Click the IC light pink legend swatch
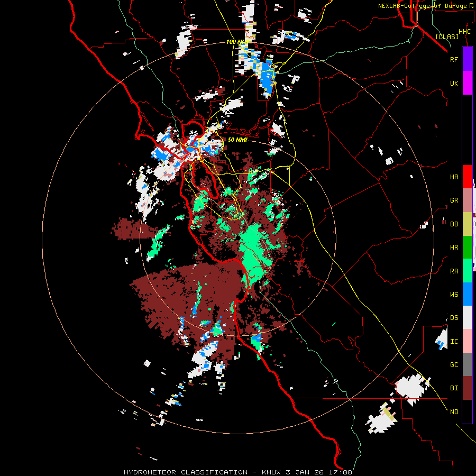 (467, 341)
